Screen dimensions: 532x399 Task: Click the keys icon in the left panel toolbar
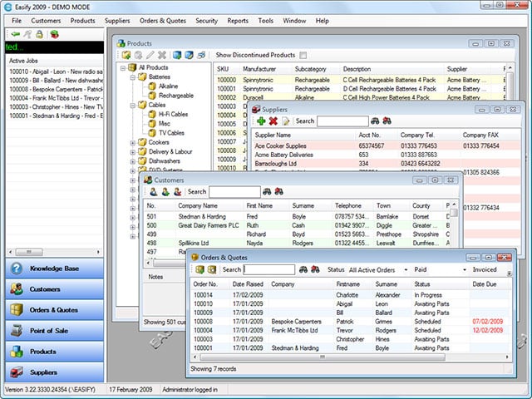27,34
